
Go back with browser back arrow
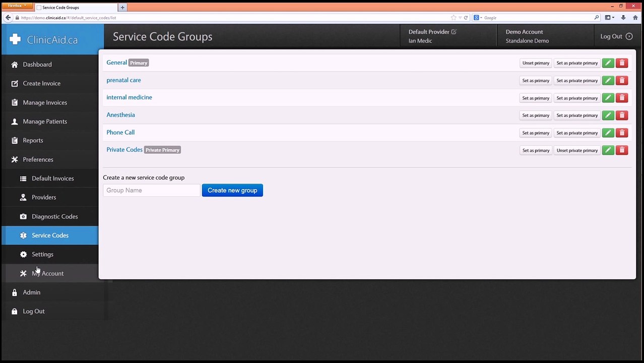click(x=8, y=18)
